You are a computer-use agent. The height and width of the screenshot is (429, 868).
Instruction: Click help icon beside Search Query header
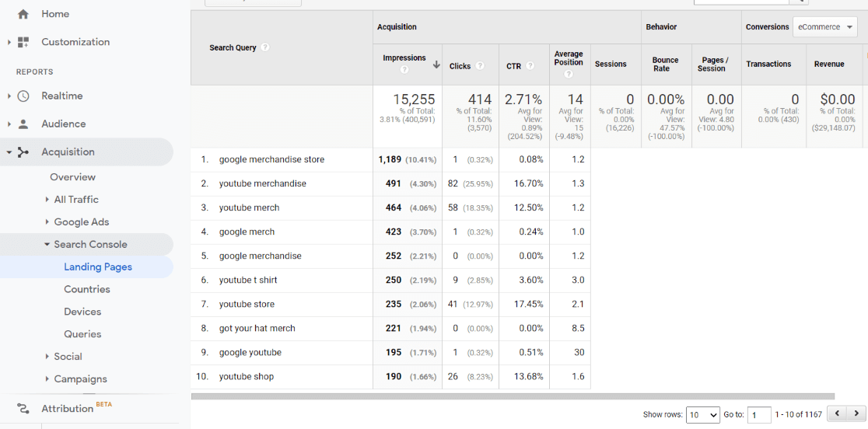265,47
